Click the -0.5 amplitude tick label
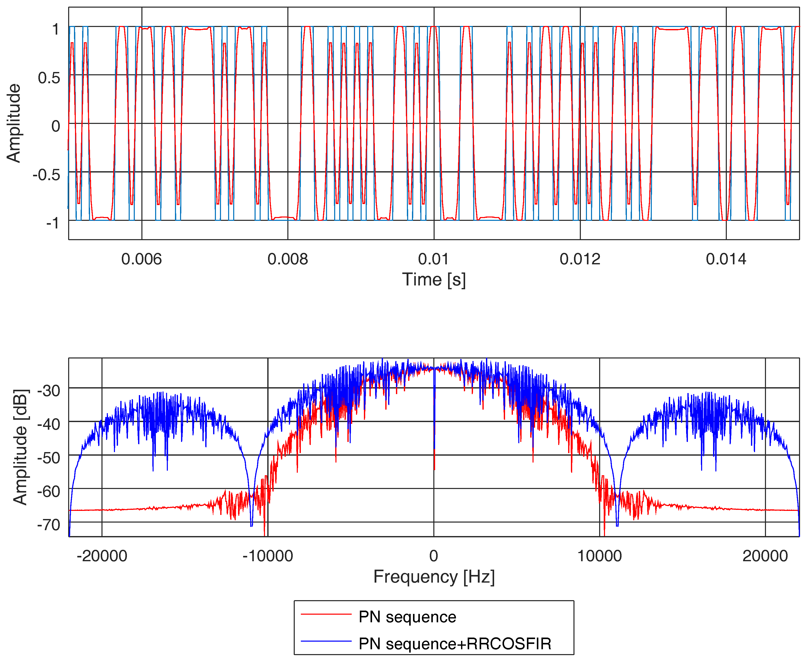812x663 pixels. (x=47, y=175)
